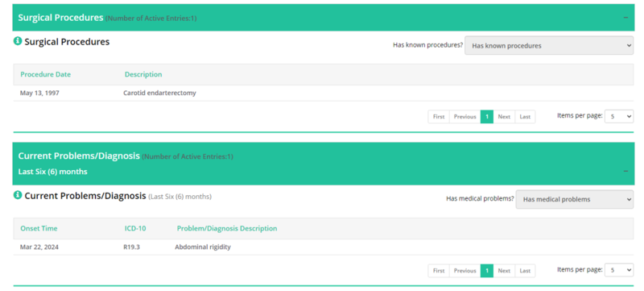Sort by ICD-10 column header
644x291 pixels.
135,228
